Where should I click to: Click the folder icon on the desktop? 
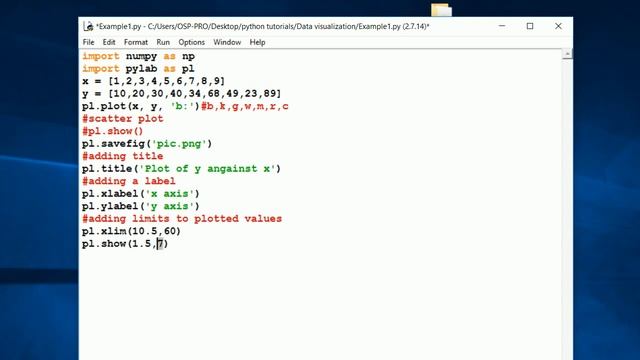click(441, 9)
